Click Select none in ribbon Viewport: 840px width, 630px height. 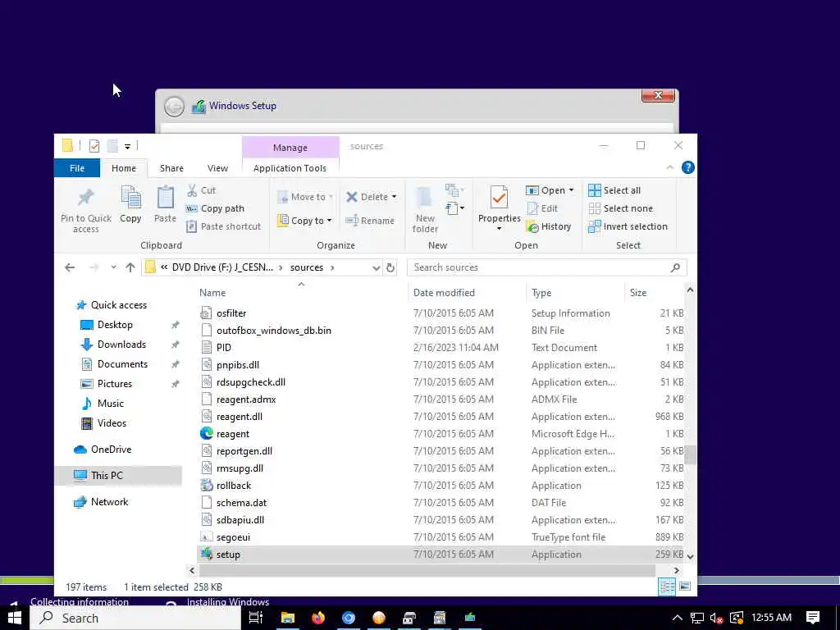(x=620, y=208)
